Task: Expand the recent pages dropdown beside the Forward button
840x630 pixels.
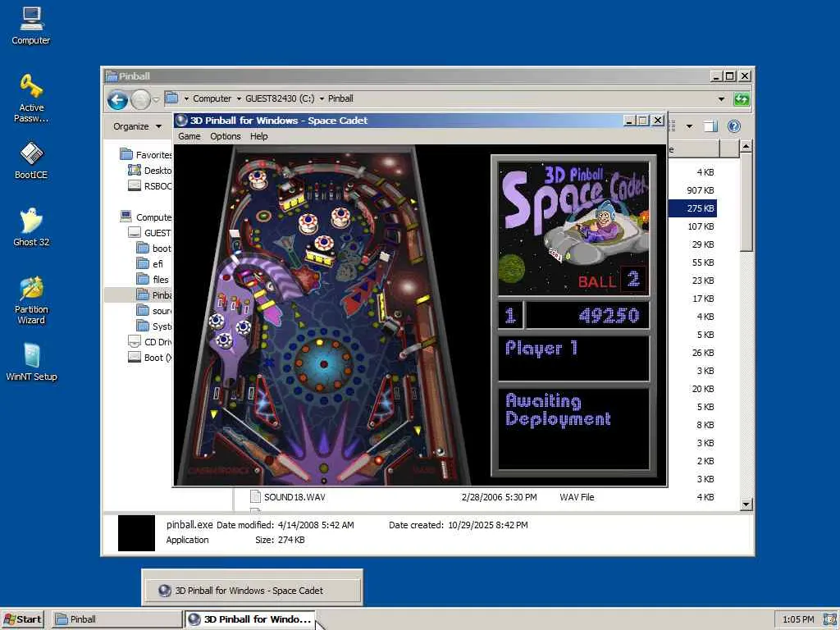Action: tap(156, 99)
